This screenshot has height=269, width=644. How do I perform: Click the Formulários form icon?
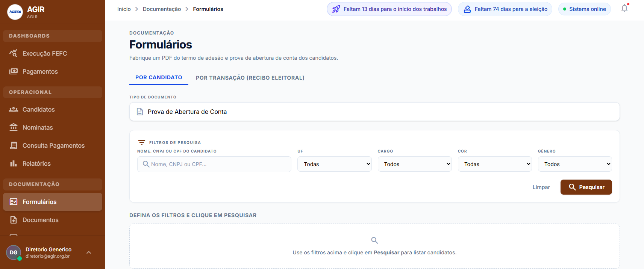(14, 202)
